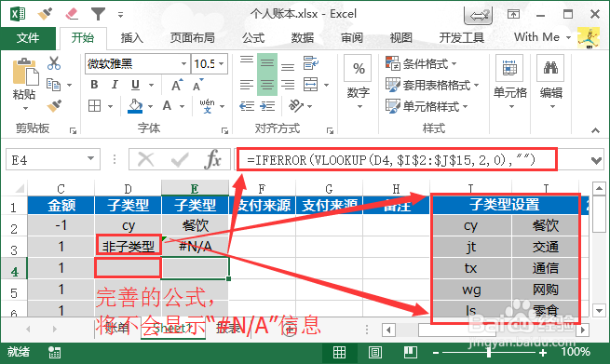Switch to the 账单 sheet tab

[x=117, y=329]
